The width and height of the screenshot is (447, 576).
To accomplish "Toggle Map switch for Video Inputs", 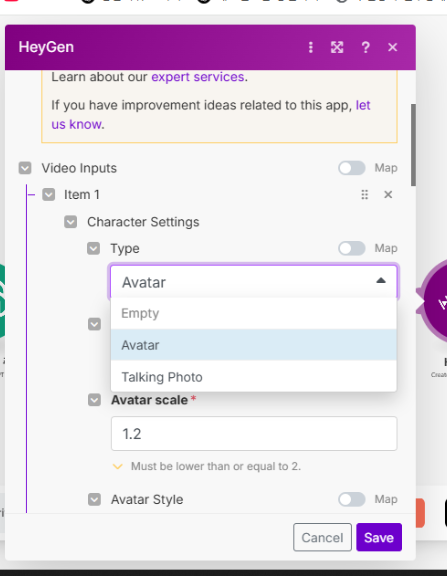I will click(352, 168).
